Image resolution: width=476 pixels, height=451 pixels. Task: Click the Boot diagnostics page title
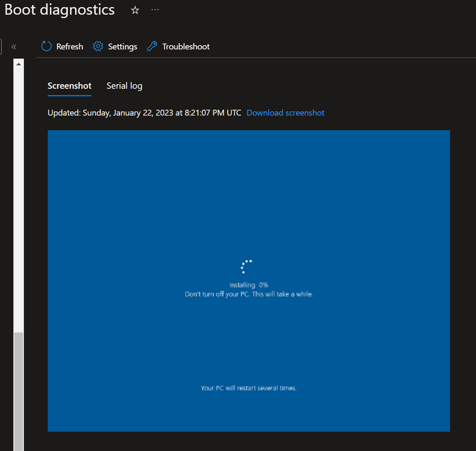coord(59,10)
